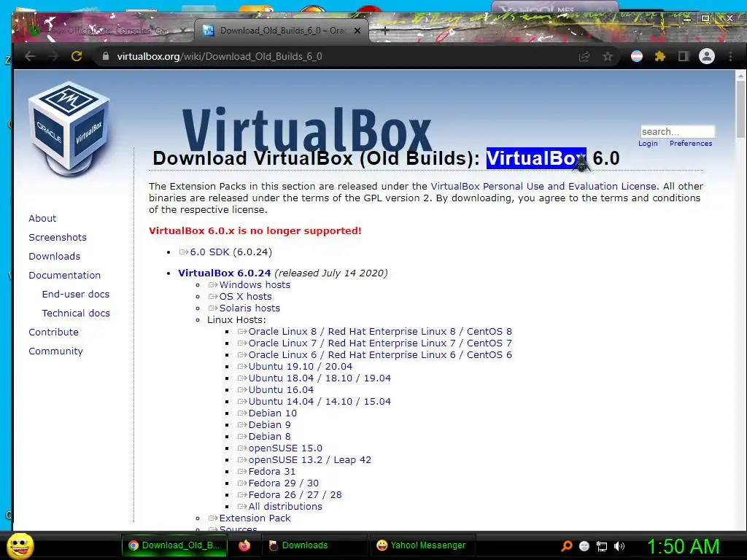Click the smiley start button

click(x=20, y=545)
